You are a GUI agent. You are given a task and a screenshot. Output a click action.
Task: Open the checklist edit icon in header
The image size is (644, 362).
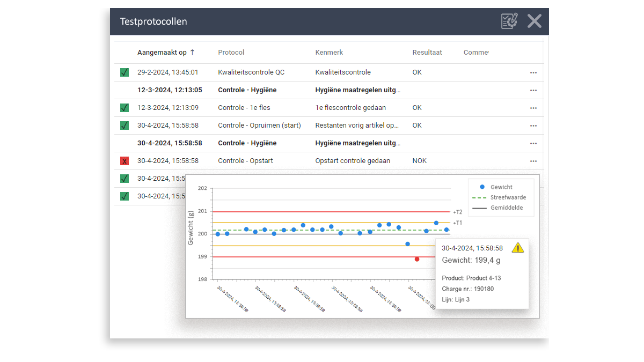pos(509,21)
